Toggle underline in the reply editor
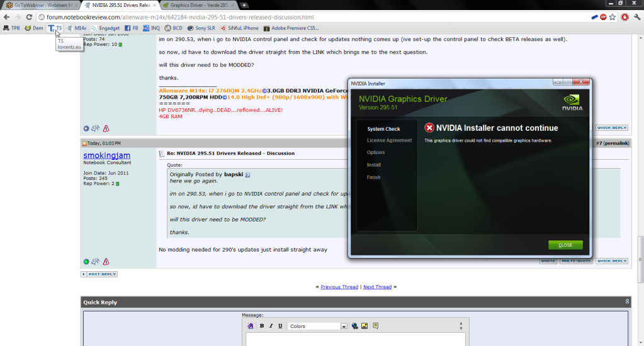 pyautogui.click(x=281, y=326)
